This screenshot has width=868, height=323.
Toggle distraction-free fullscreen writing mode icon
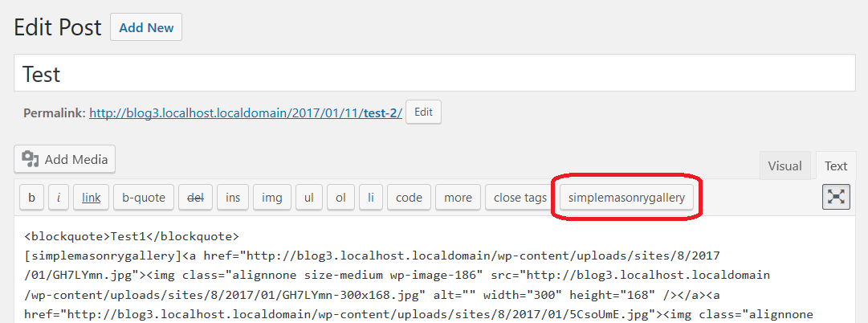point(836,197)
